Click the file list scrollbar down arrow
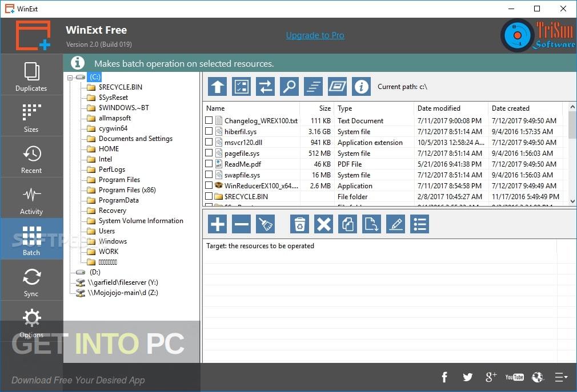Viewport: 577px width, 392px height. (x=572, y=201)
